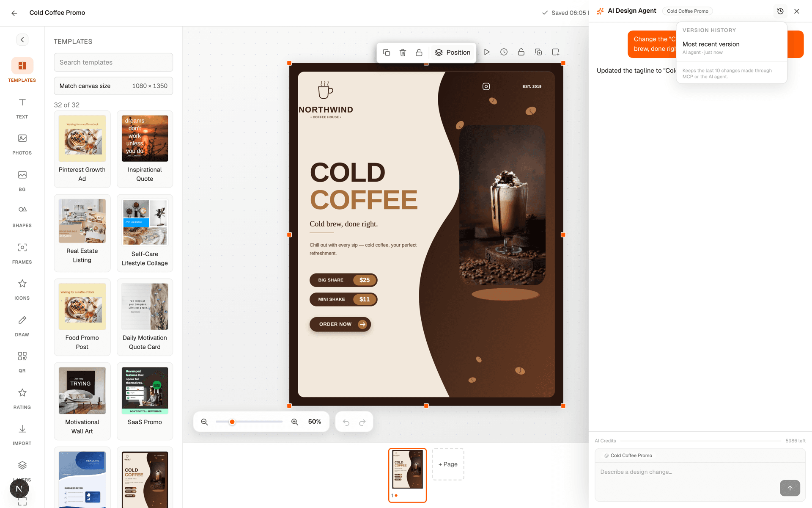Open the QR code tool
The height and width of the screenshot is (508, 812).
[x=22, y=362]
